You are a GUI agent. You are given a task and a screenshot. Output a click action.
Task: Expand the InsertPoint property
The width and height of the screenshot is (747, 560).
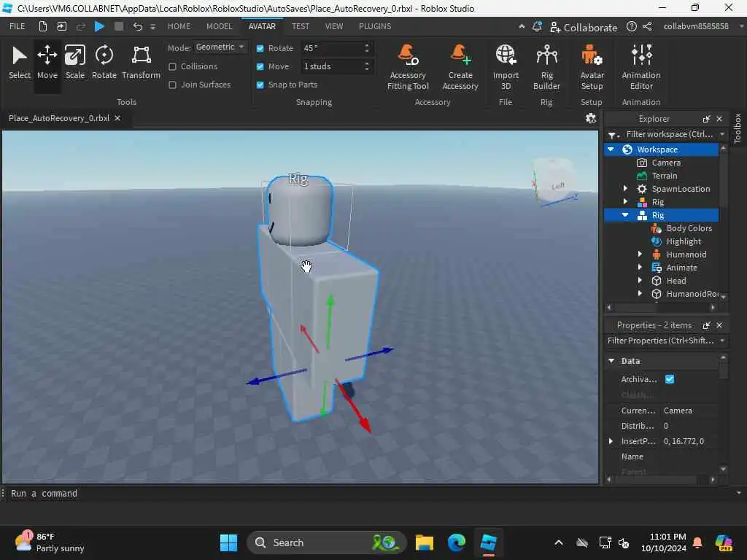[611, 441]
